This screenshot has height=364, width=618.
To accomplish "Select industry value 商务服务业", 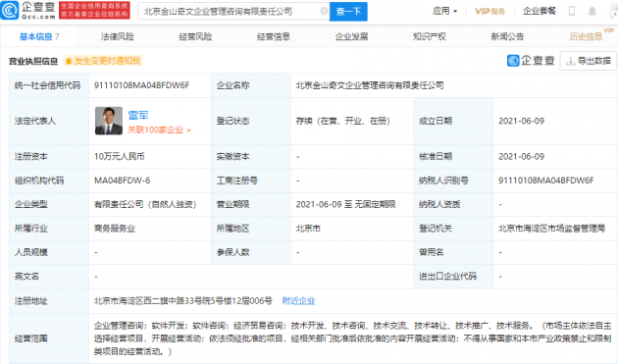I will 115,229.
